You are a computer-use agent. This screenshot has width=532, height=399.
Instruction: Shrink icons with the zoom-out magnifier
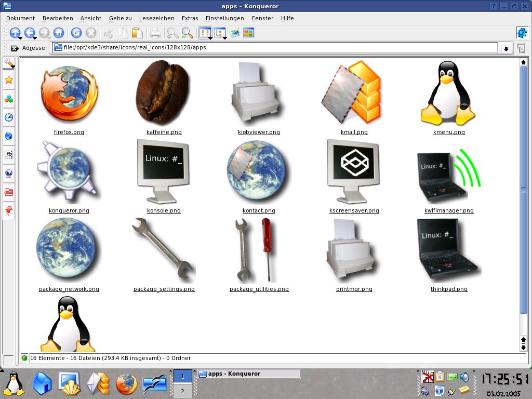coord(187,33)
